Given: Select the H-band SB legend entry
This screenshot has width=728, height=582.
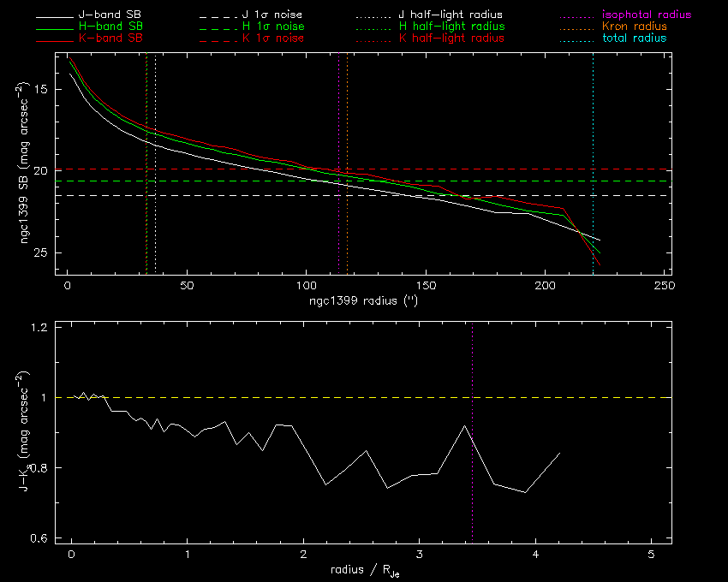Looking at the screenshot, I should pyautogui.click(x=110, y=27).
